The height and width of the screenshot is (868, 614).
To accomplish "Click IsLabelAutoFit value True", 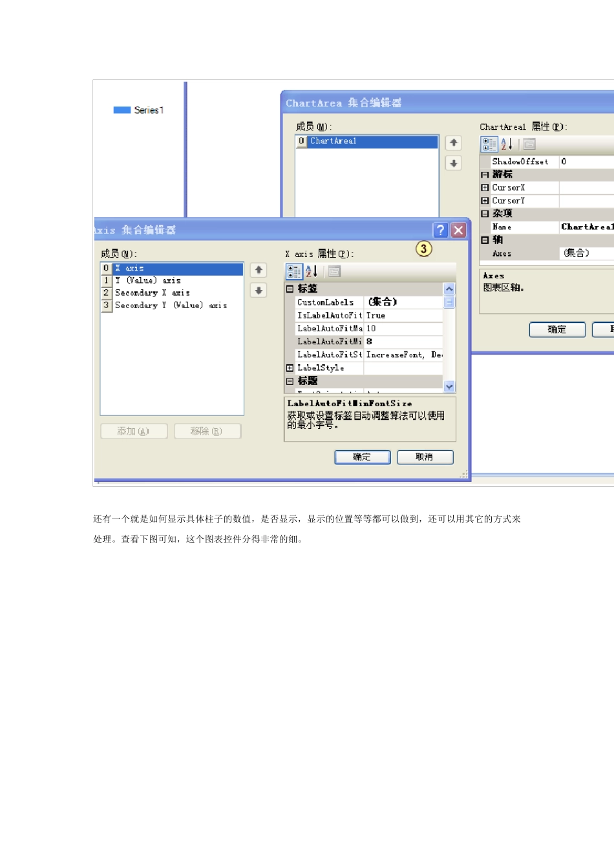I will point(403,315).
